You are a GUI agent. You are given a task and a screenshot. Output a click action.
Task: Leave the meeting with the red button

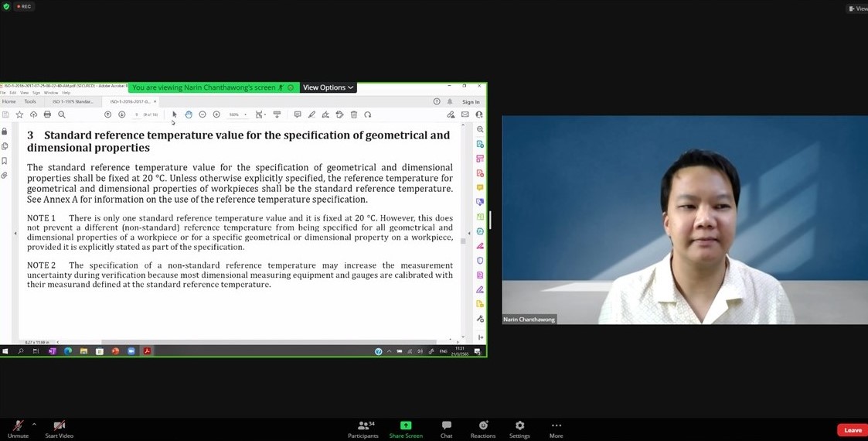tap(852, 430)
